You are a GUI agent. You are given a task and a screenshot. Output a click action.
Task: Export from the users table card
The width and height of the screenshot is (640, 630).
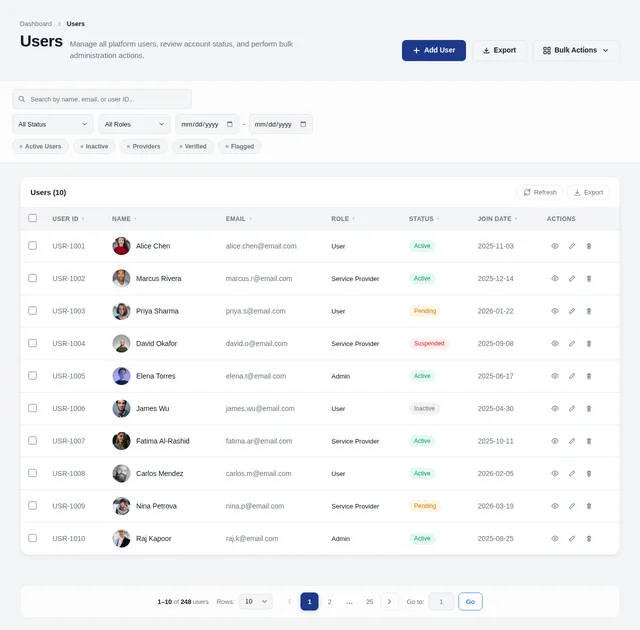coord(589,193)
